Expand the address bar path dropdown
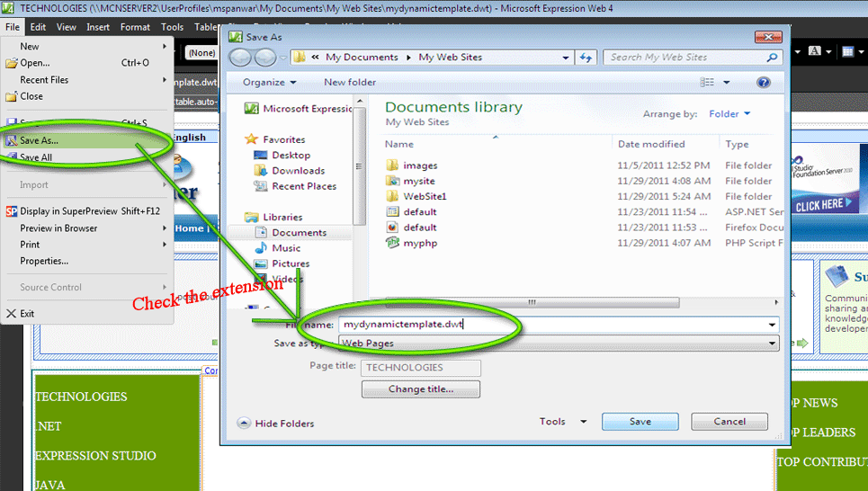 [565, 58]
